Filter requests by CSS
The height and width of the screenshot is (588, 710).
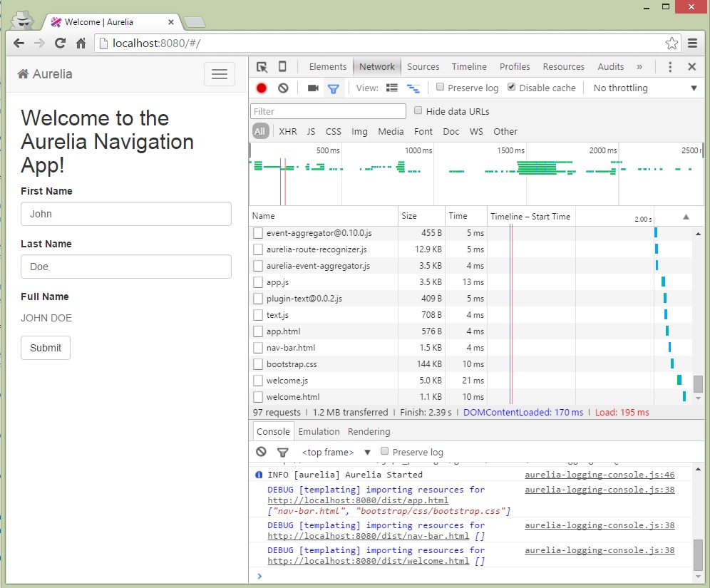click(334, 131)
